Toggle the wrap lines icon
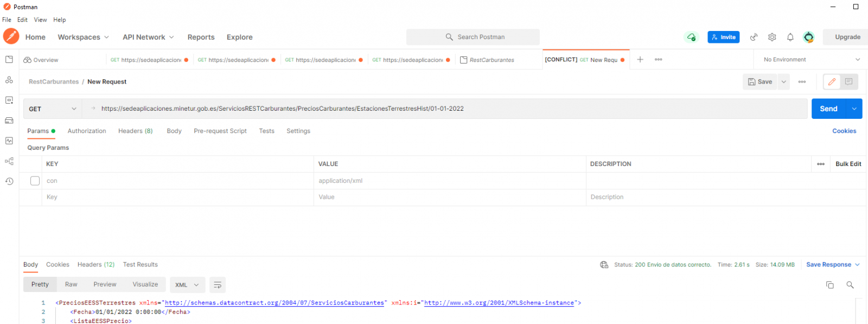 coord(218,285)
